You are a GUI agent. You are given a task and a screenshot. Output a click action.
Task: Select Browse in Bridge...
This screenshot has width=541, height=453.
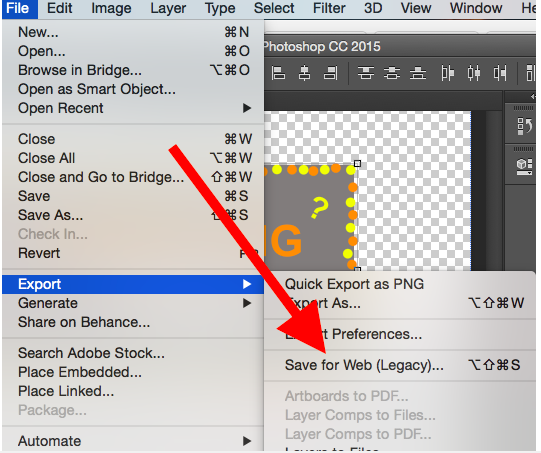pyautogui.click(x=133, y=70)
